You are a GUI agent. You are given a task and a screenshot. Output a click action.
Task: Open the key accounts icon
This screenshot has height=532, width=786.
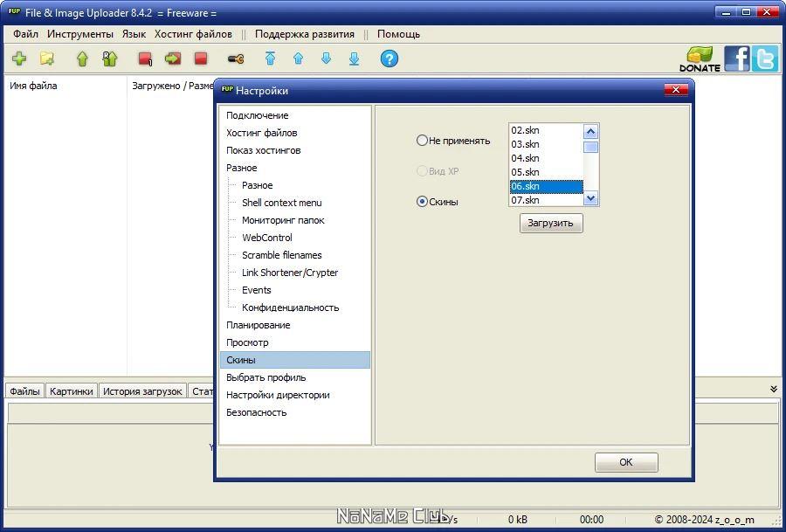pyautogui.click(x=236, y=59)
